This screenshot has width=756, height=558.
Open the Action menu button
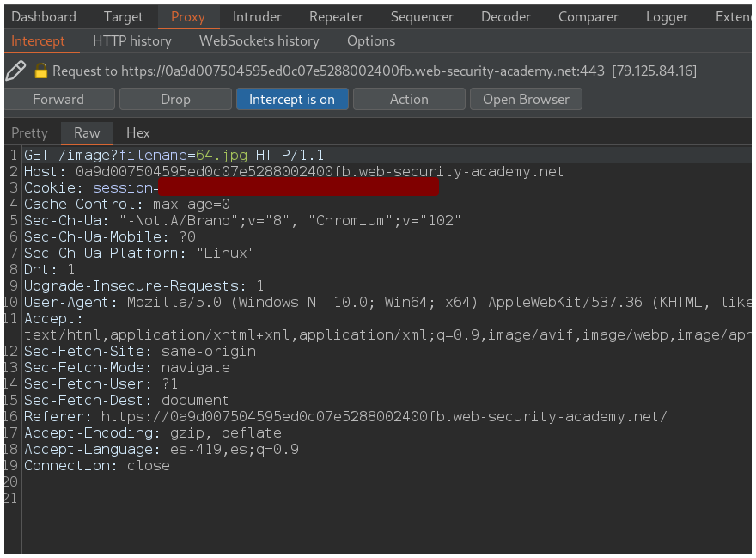point(409,99)
